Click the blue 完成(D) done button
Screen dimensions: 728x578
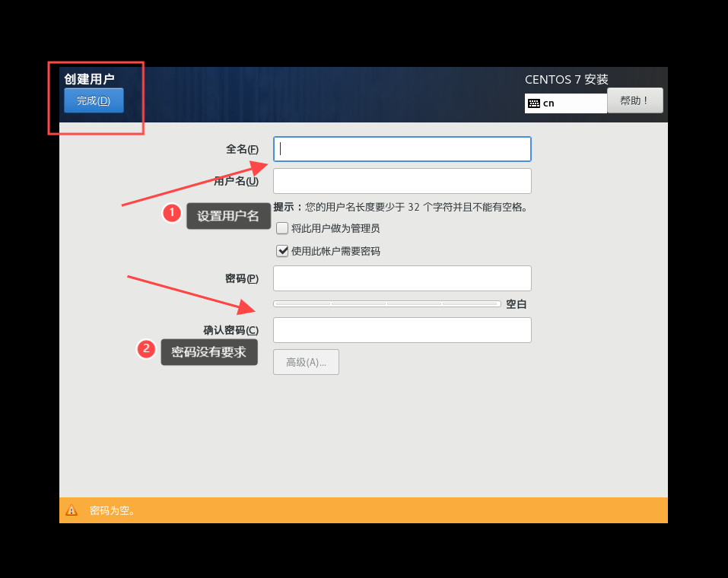(94, 100)
